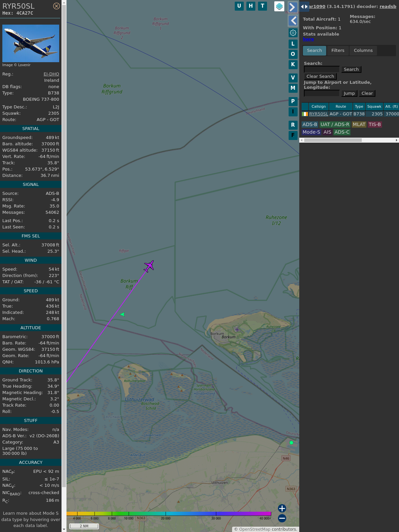Toggle the H map button
The height and width of the screenshot is (532, 399).
[251, 6]
